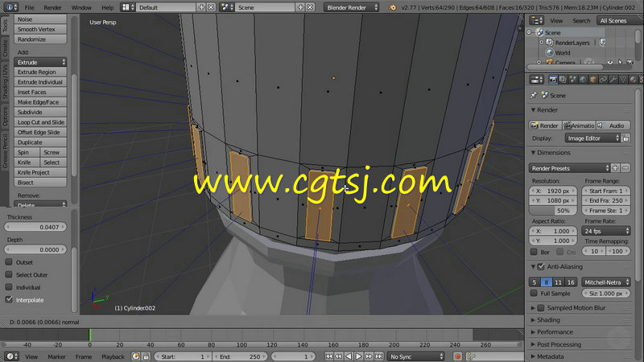
Task: Select the Object properties cube tab icon
Action: click(x=593, y=80)
